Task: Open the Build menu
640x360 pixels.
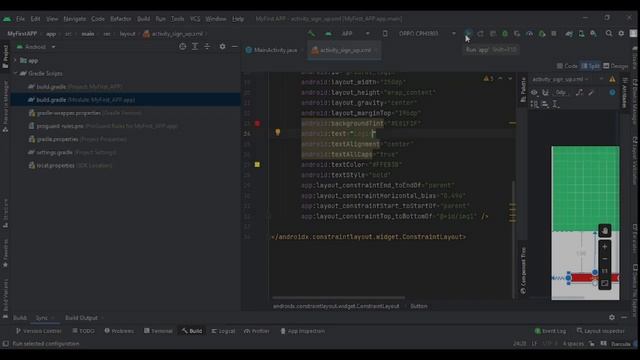Action: (x=143, y=19)
